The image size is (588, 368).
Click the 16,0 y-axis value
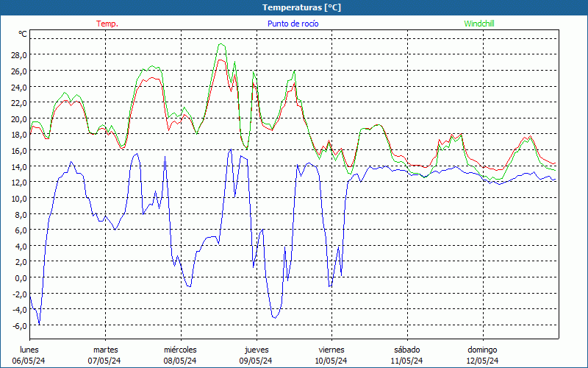click(x=19, y=151)
